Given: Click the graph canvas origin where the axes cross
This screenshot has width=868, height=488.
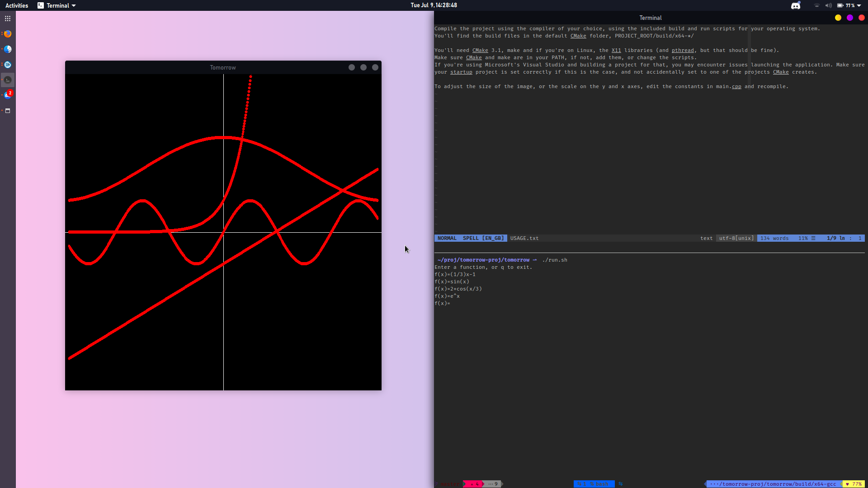Looking at the screenshot, I should [223, 232].
